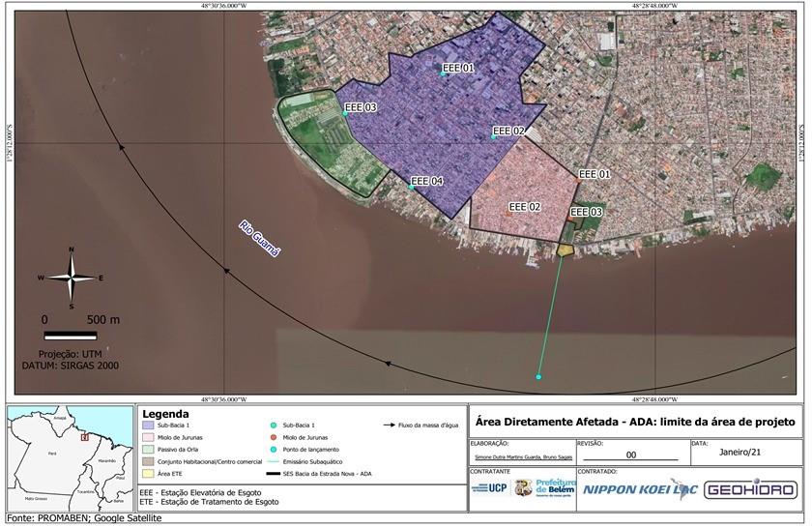
Task: Click the Geohidro logo
Action: (751, 489)
